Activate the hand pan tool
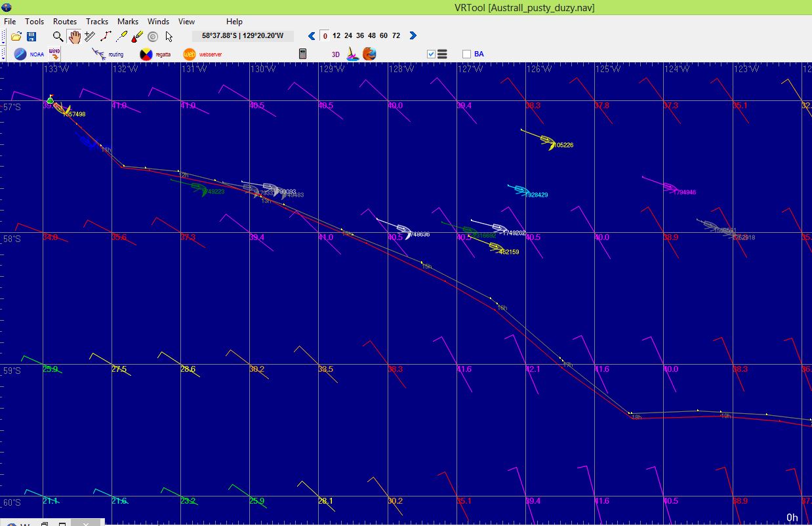 tap(74, 37)
